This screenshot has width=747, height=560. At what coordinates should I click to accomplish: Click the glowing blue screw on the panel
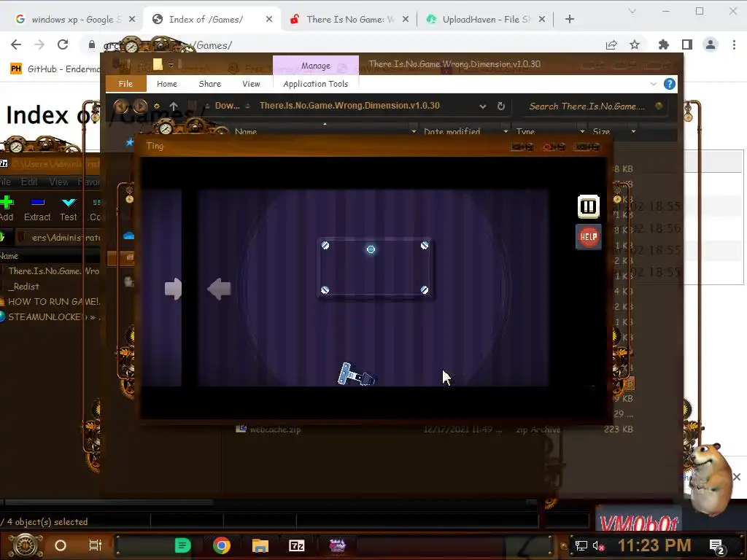(x=371, y=249)
